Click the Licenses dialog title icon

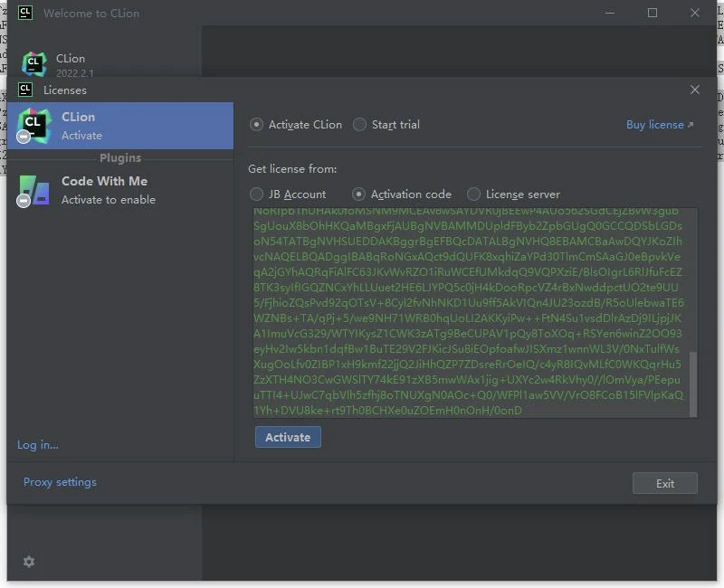(x=25, y=90)
